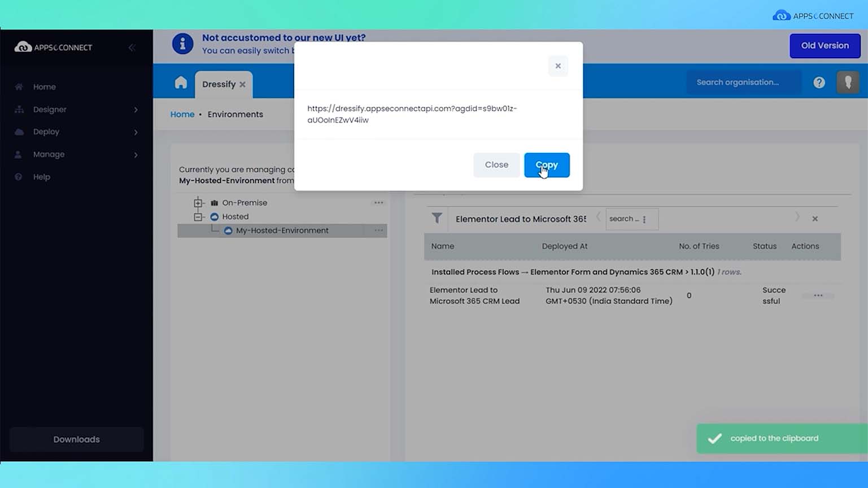Viewport: 868px width, 488px height.
Task: Collapse the sidebar with double-chevron icon
Action: [x=132, y=47]
